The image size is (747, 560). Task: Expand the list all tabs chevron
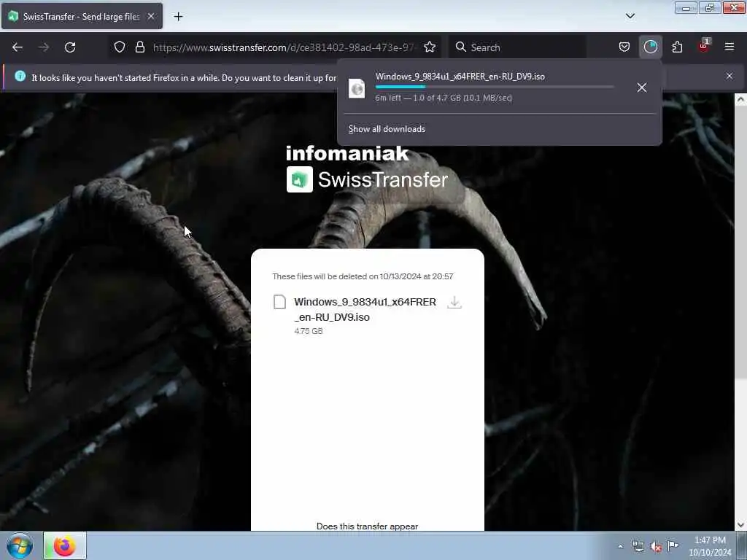(630, 16)
